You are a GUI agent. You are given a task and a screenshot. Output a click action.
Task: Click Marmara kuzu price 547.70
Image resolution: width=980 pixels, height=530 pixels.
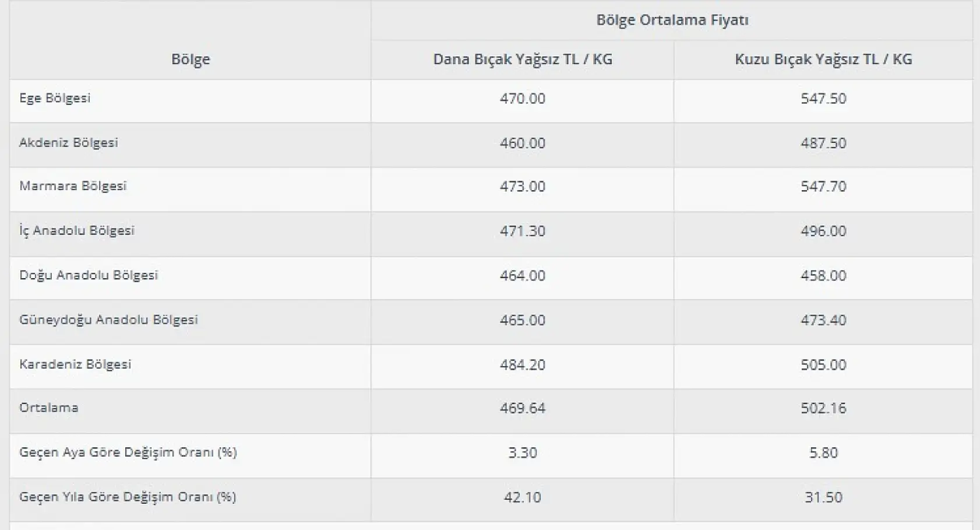[823, 187]
